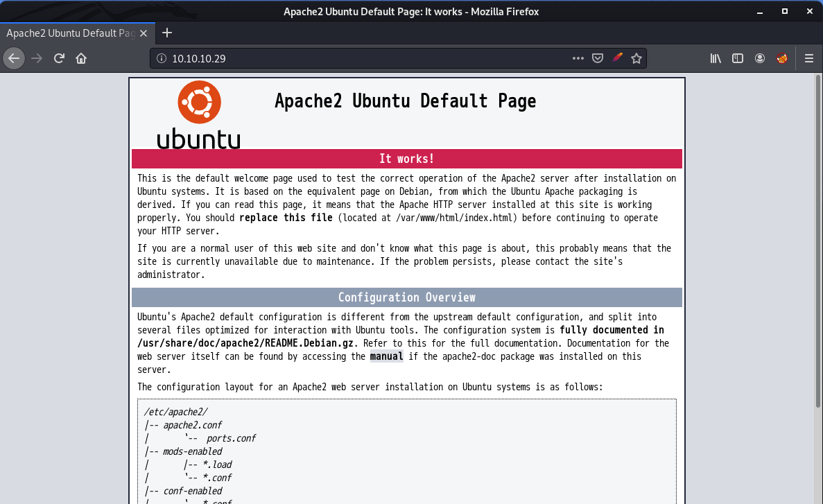Toggle the sidebar view icon
Image resolution: width=823 pixels, height=504 pixels.
[x=738, y=58]
